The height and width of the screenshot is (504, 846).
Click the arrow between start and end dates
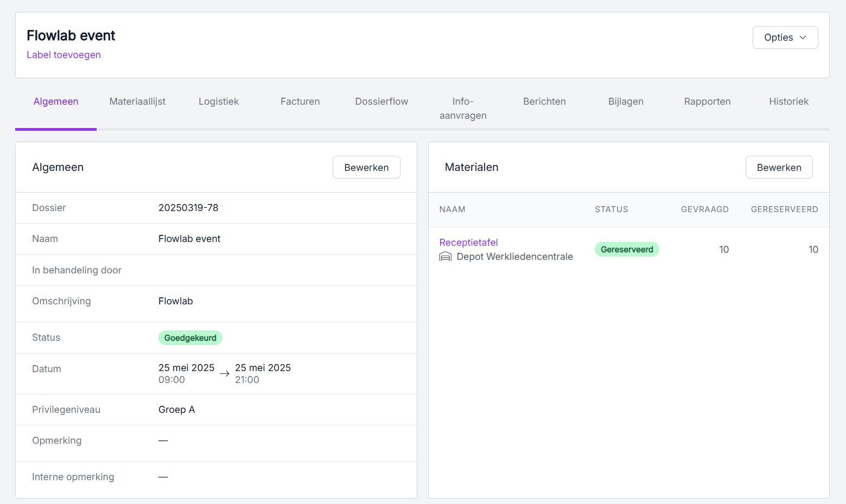point(225,374)
